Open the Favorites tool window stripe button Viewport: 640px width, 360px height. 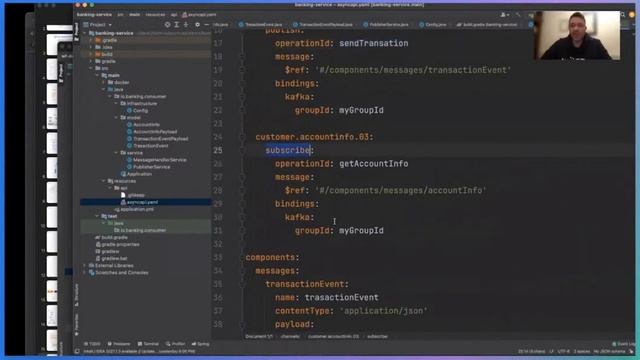click(x=76, y=325)
